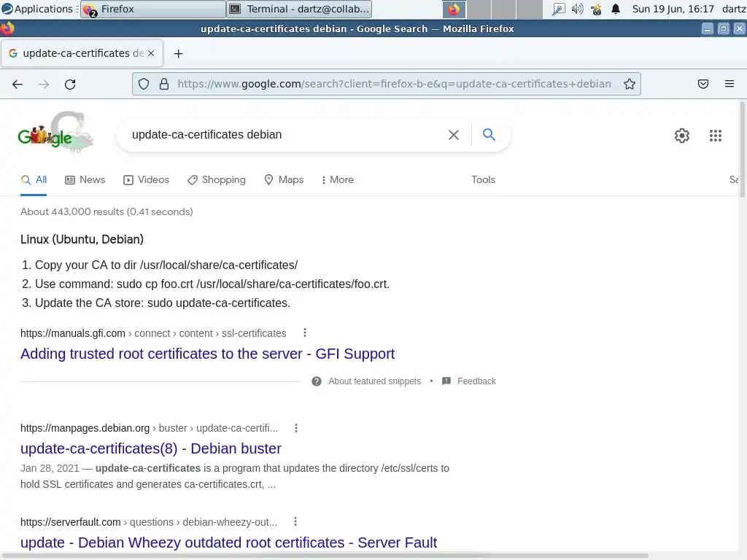View site security padlock info
The height and width of the screenshot is (560, 747).
[164, 85]
